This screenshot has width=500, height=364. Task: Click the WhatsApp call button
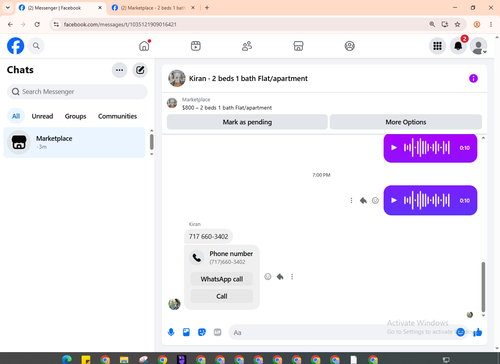(222, 279)
